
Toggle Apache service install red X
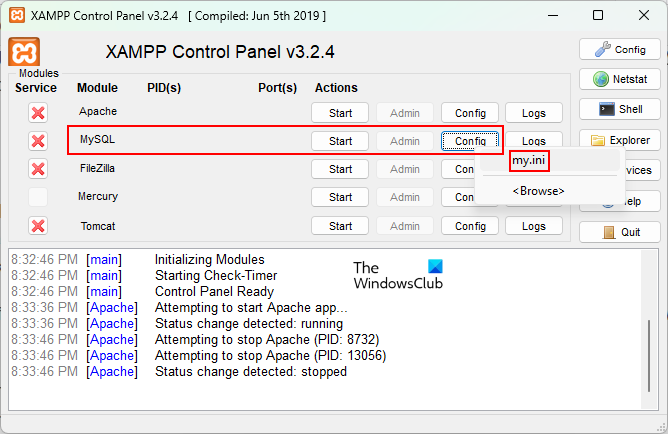[x=38, y=113]
